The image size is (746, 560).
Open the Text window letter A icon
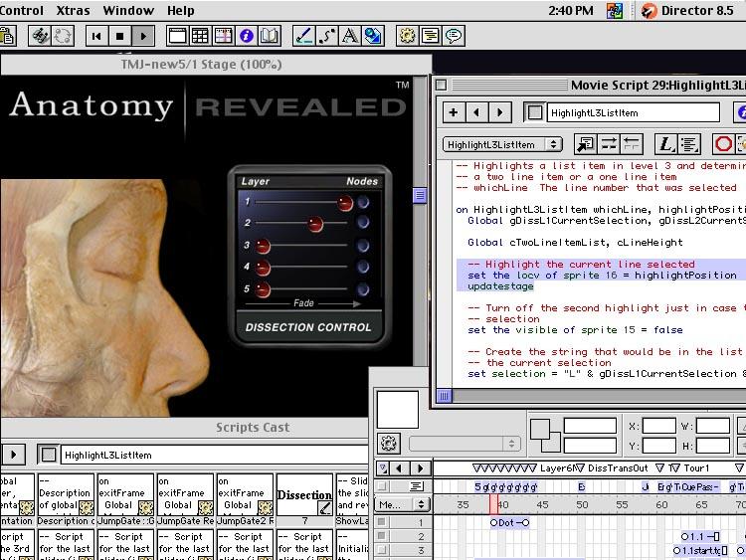click(x=350, y=36)
